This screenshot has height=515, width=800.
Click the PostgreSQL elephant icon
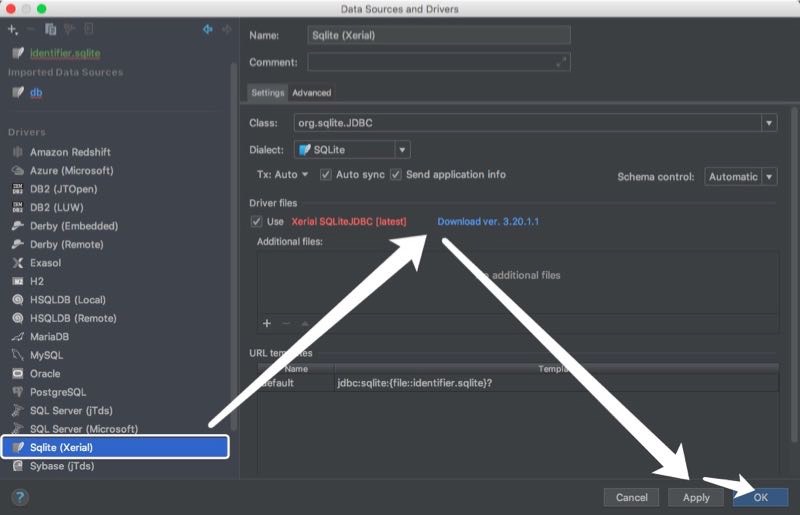(18, 391)
